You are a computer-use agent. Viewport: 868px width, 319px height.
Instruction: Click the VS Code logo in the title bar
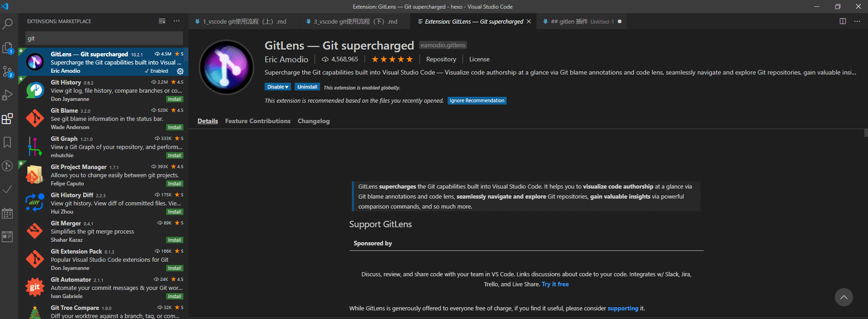pos(5,6)
